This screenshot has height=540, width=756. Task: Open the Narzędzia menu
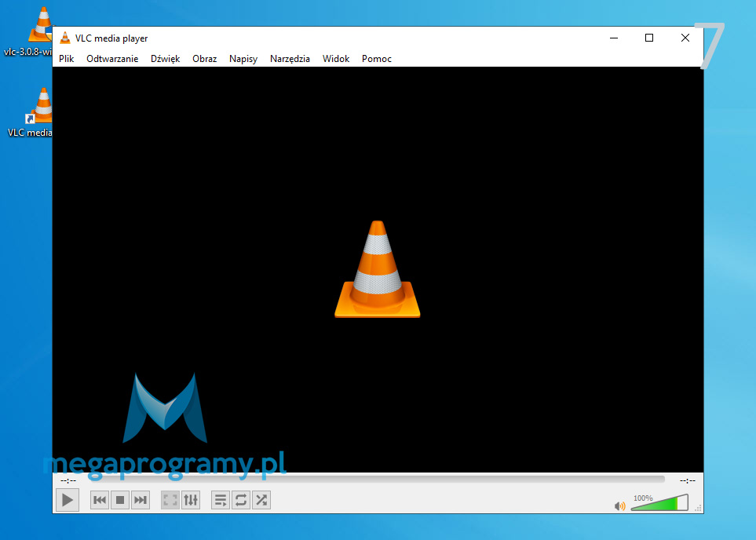[290, 59]
